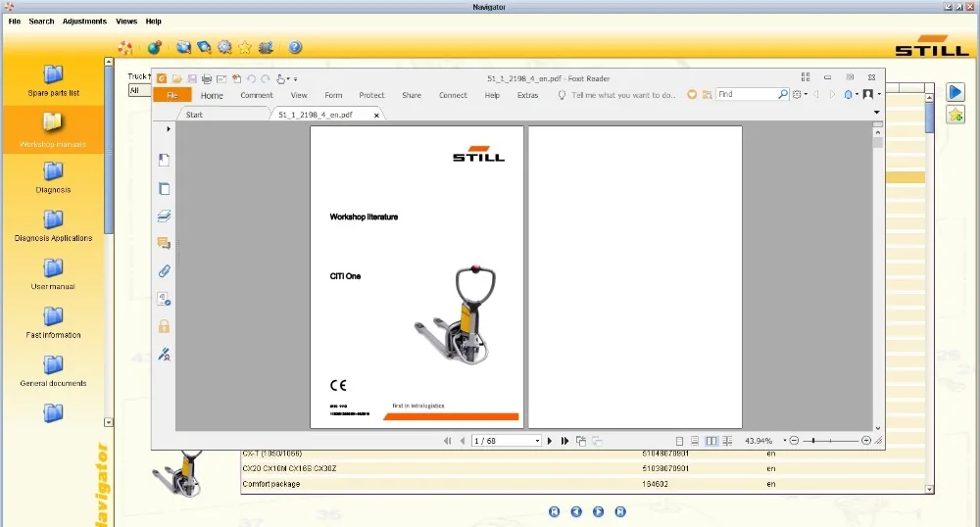This screenshot has width=980, height=527.
Task: Select Workshop manuals in Navigator sidebar
Action: [x=53, y=130]
